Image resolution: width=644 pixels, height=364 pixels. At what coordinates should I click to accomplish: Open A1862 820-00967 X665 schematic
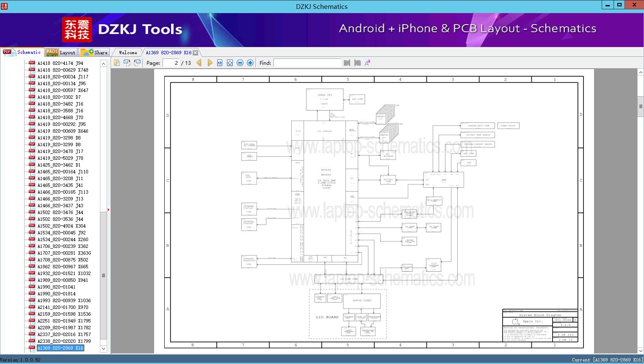(x=63, y=267)
